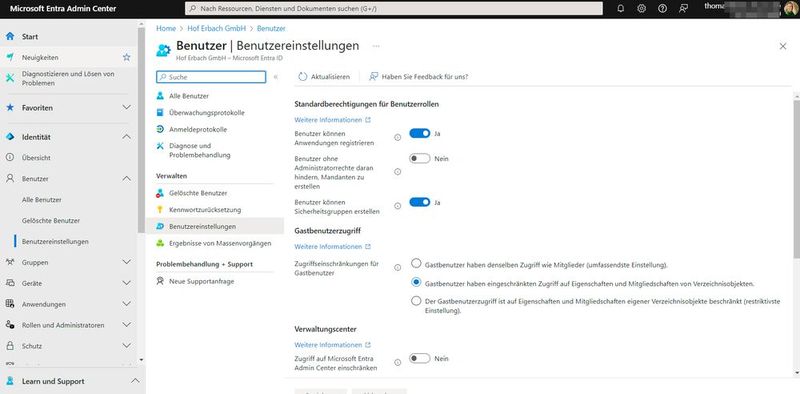Close the Benutzereinstellungen blade with X
800x394 pixels.
(x=783, y=46)
